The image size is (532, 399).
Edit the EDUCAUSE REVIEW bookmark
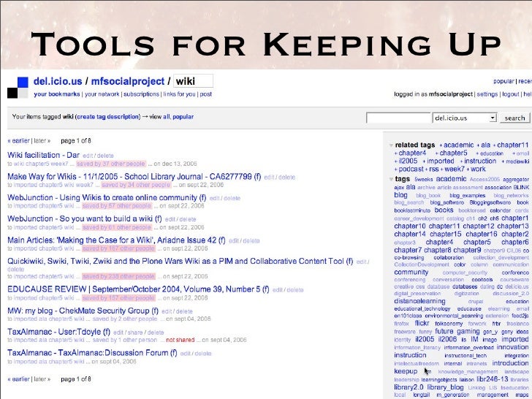278,290
